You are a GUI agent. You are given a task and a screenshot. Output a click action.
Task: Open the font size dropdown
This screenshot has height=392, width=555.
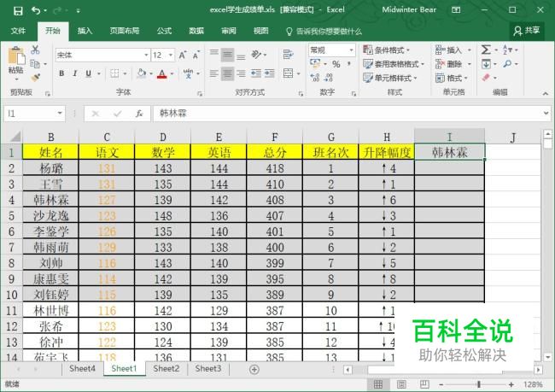[x=171, y=56]
